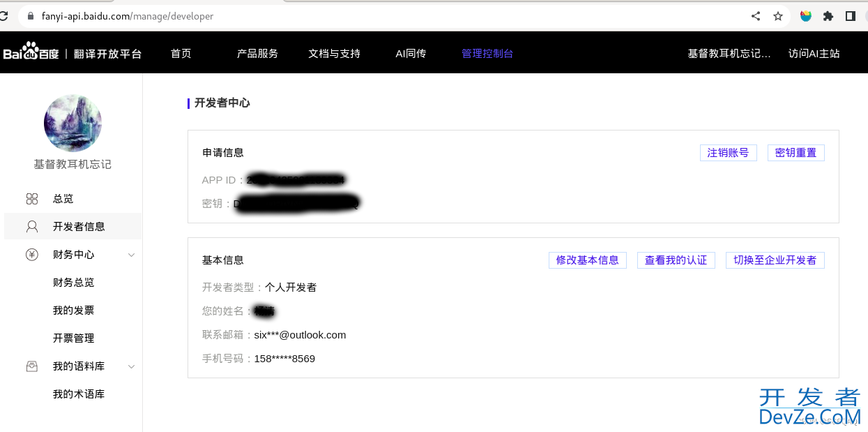The height and width of the screenshot is (432, 868).
Task: Open account menu 基督教耳机忘记…
Action: pos(729,54)
